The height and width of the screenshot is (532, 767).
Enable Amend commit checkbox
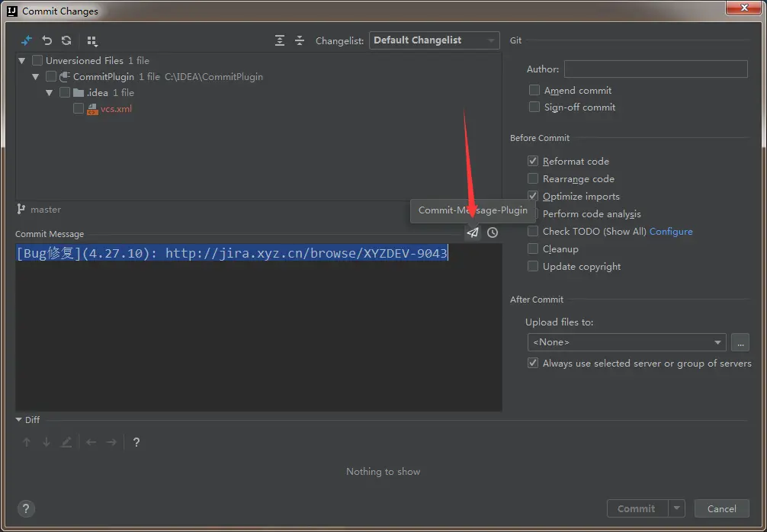click(534, 91)
